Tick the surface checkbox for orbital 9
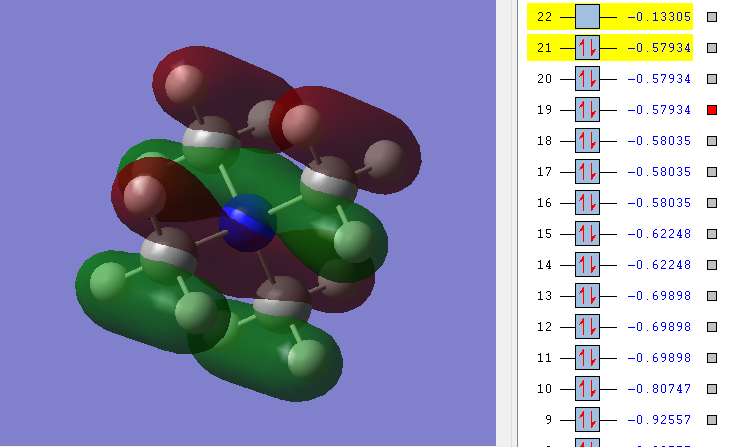Viewport: 729px width, 447px height. (712, 420)
